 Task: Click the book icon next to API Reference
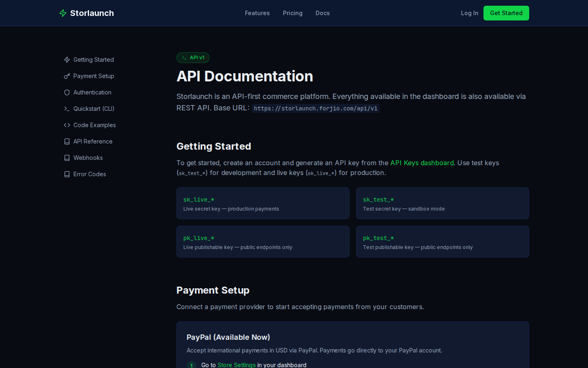[x=67, y=141]
